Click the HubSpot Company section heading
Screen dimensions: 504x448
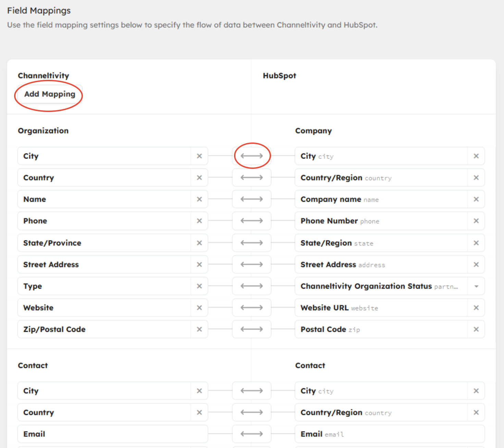pyautogui.click(x=314, y=131)
